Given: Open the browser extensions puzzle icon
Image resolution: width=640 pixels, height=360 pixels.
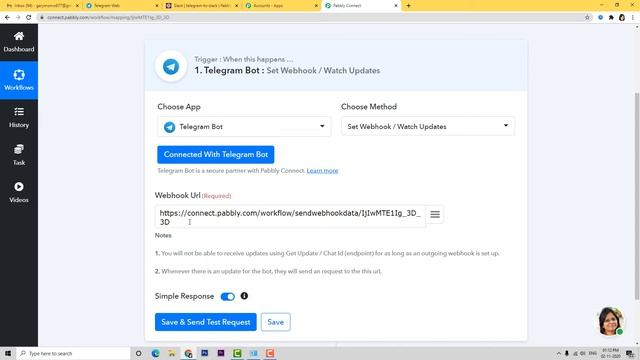Looking at the screenshot, I should click(x=611, y=18).
